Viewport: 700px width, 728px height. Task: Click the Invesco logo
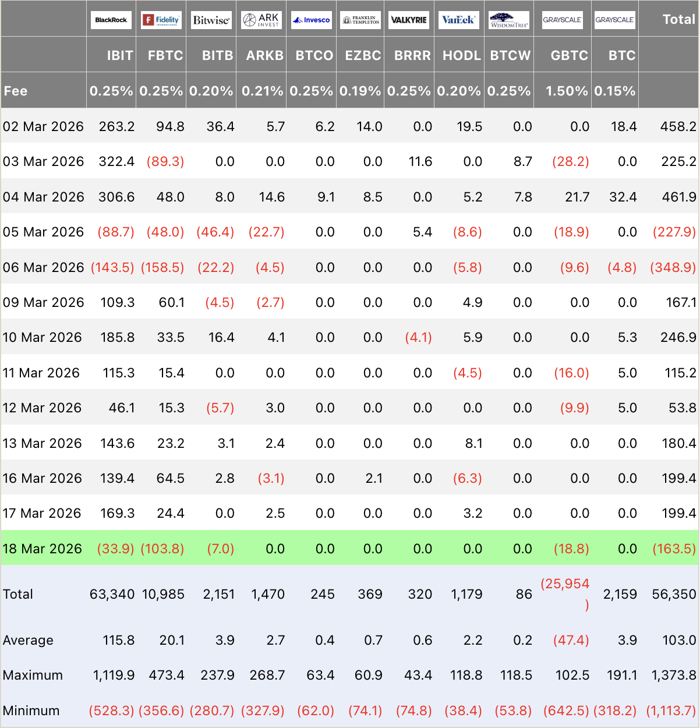[x=311, y=20]
